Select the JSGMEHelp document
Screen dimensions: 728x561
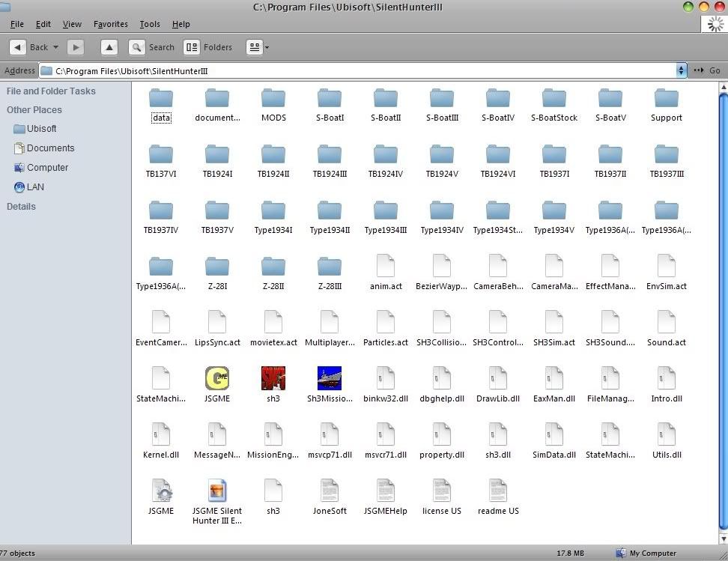[386, 498]
